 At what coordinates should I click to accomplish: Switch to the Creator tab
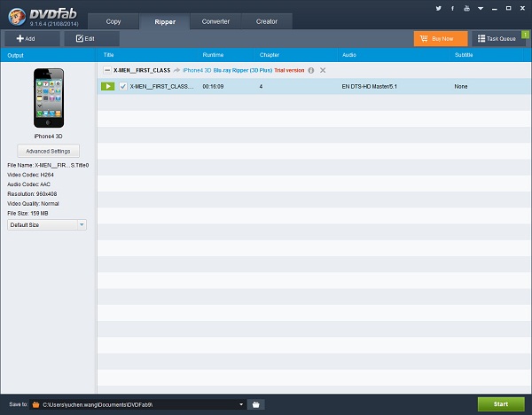267,21
